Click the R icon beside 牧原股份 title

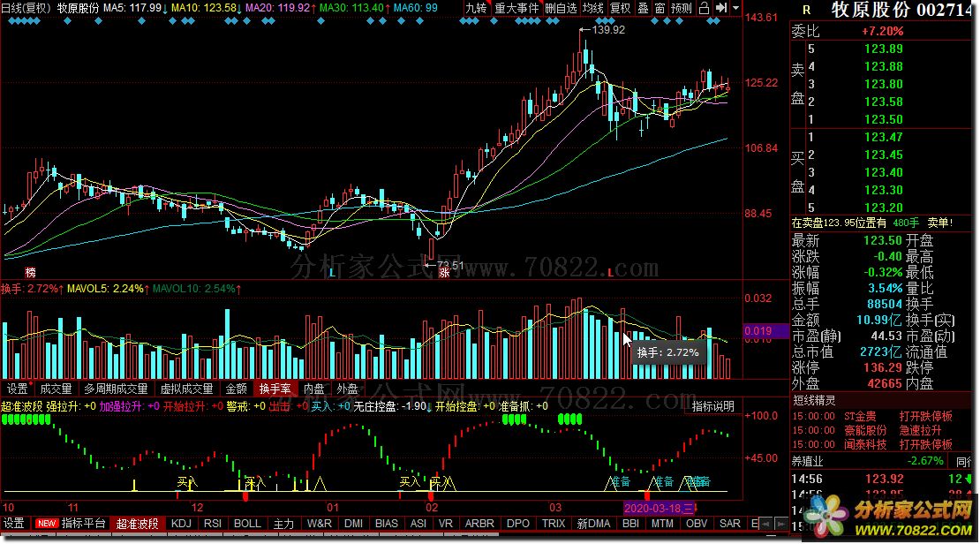(x=806, y=10)
